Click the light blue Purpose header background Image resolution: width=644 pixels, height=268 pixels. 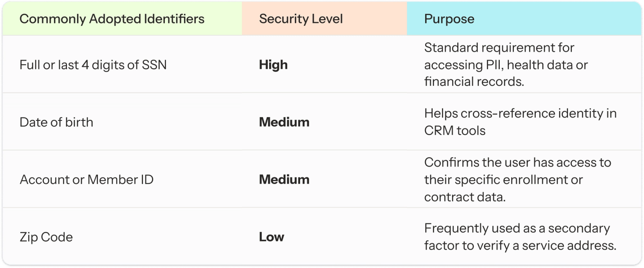pyautogui.click(x=558, y=19)
